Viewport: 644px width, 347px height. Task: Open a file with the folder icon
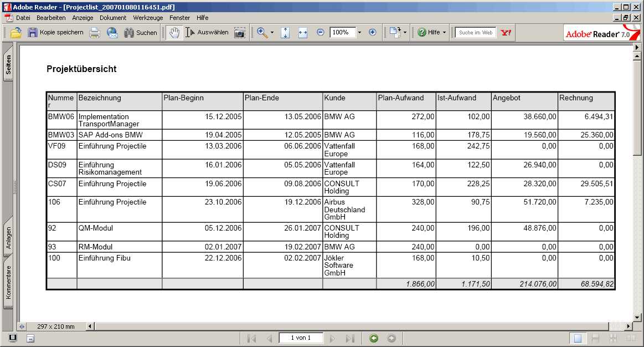tap(16, 33)
